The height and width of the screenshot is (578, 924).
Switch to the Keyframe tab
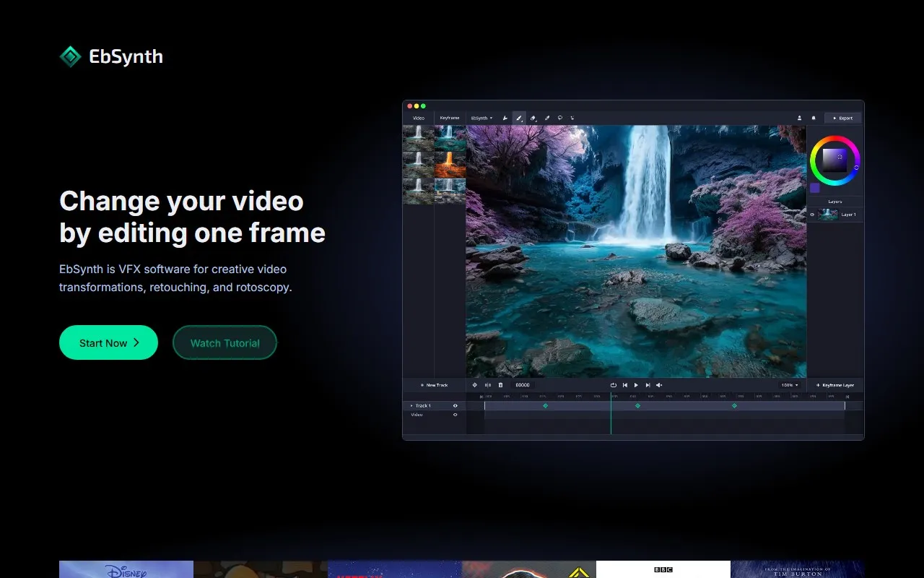450,118
